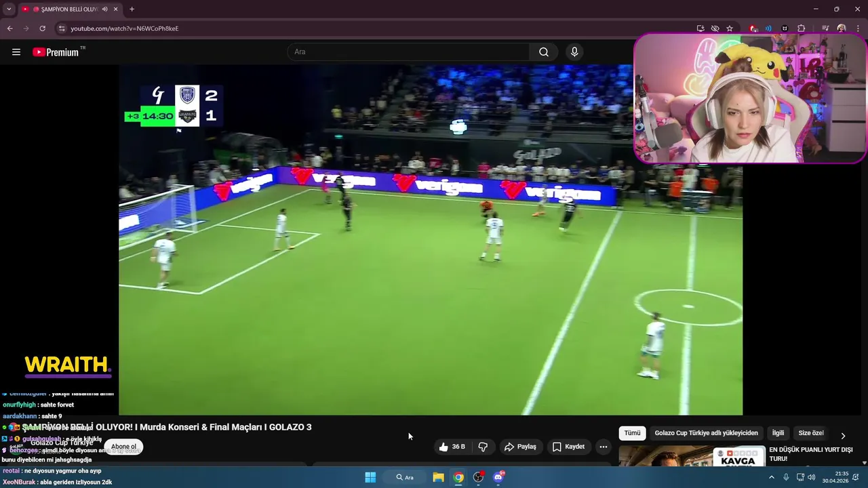Open more actions three-dot menu

point(604,447)
